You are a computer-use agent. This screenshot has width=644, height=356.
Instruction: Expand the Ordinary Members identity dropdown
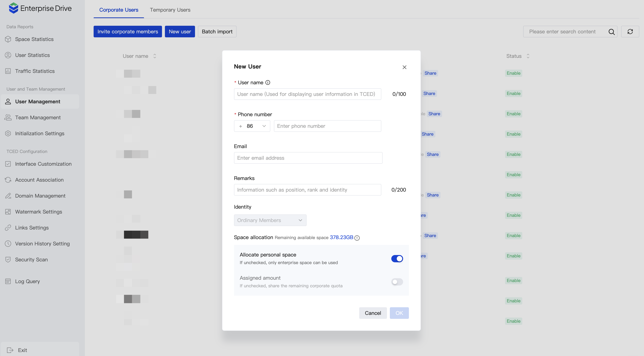tap(270, 220)
